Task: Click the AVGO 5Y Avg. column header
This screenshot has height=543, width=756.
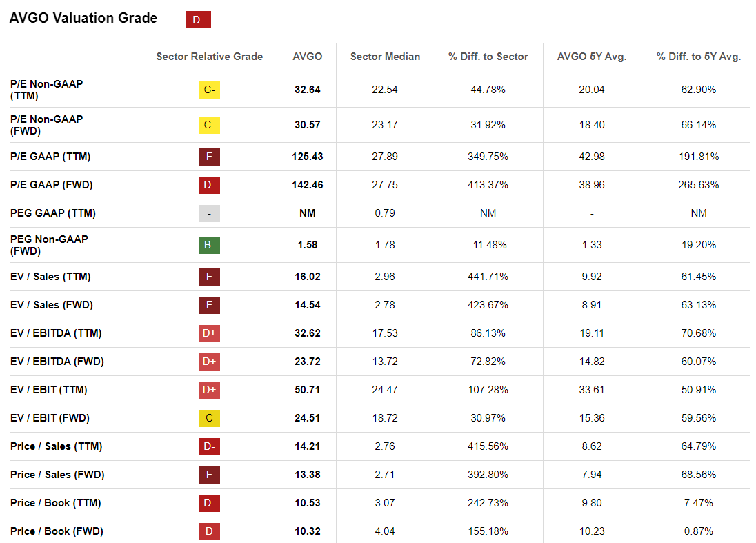Action: coord(592,57)
